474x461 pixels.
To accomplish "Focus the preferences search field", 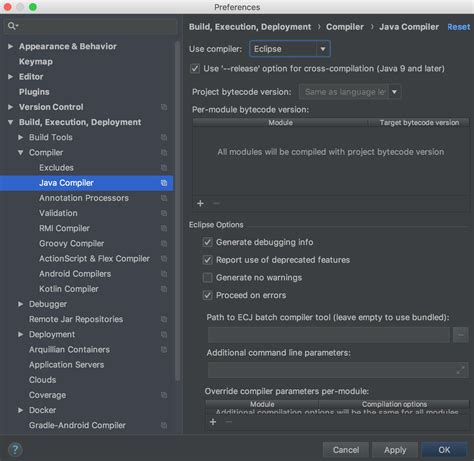I will (x=90, y=26).
